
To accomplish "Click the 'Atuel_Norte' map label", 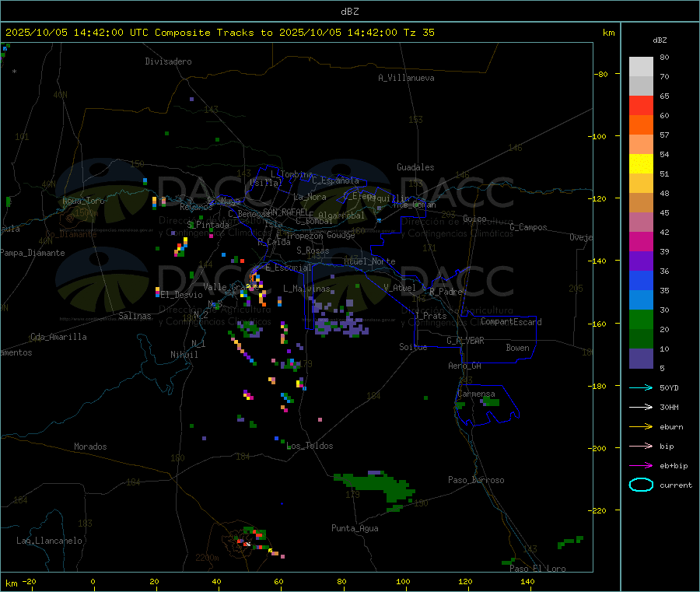I will 369,261.
